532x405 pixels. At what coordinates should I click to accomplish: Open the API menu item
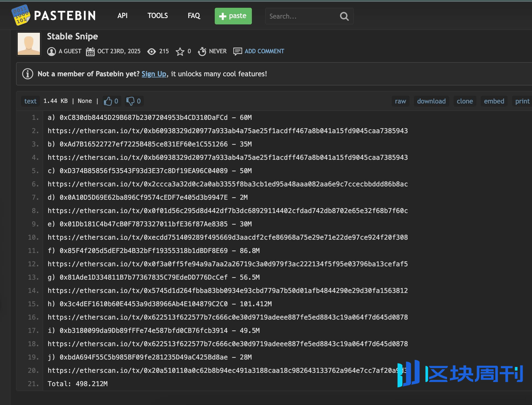pos(122,16)
